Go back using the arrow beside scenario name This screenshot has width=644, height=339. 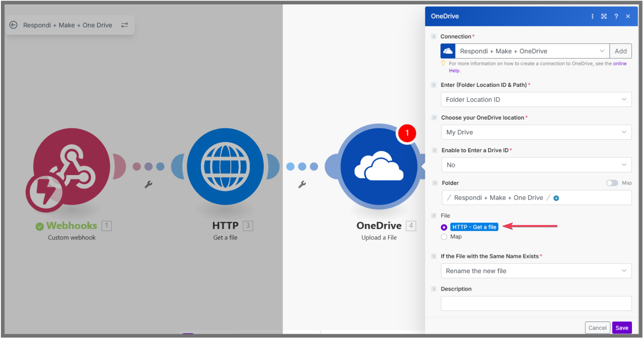pos(13,25)
